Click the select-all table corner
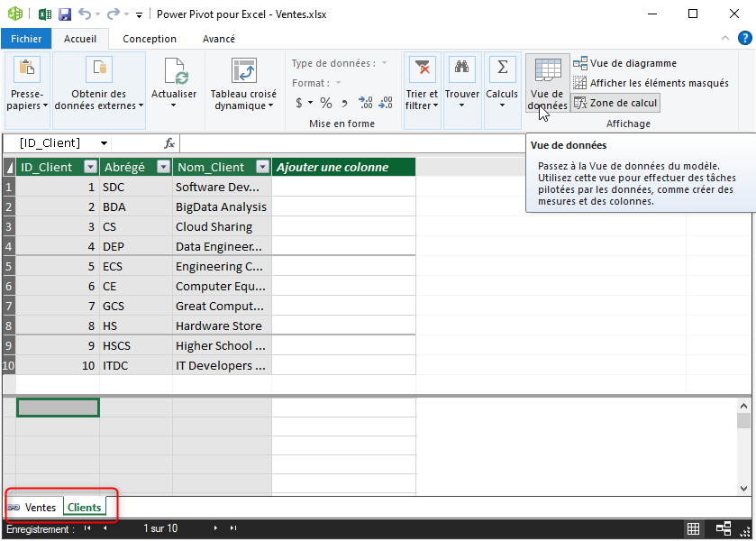Viewport: 756px width, 541px height. (x=9, y=167)
